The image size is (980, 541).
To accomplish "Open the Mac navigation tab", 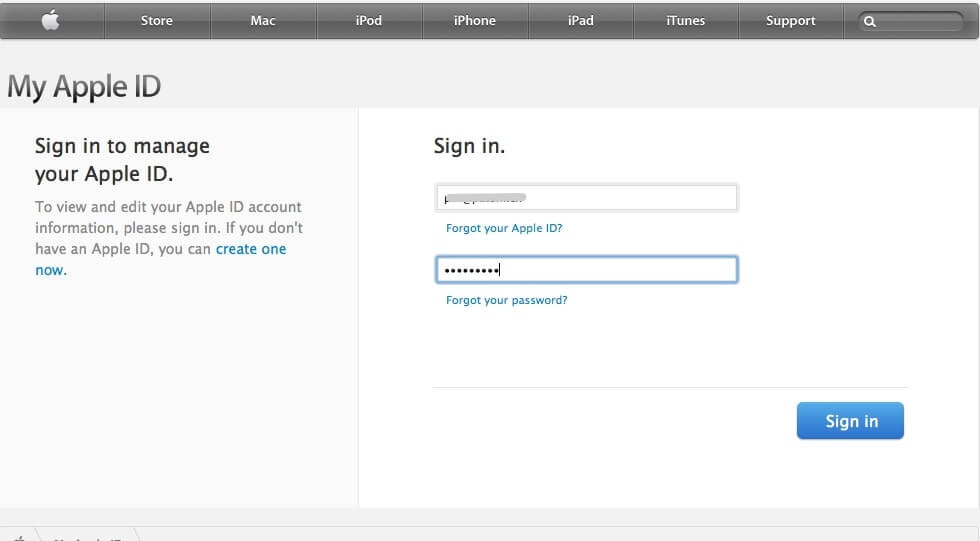I will (263, 21).
